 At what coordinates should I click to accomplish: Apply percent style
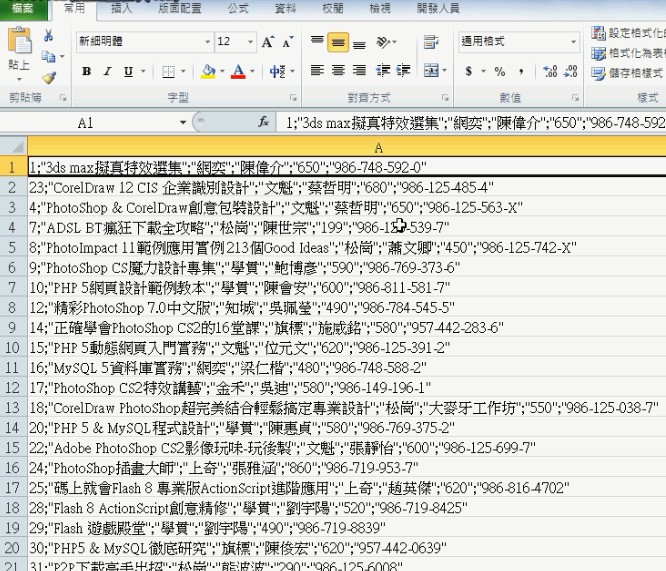pyautogui.click(x=500, y=71)
